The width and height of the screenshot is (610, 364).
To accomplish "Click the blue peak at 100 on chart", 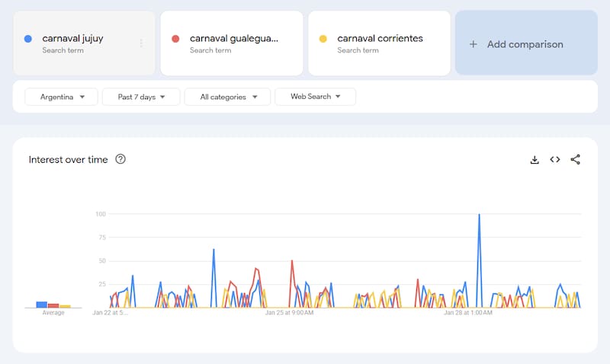I will (479, 216).
